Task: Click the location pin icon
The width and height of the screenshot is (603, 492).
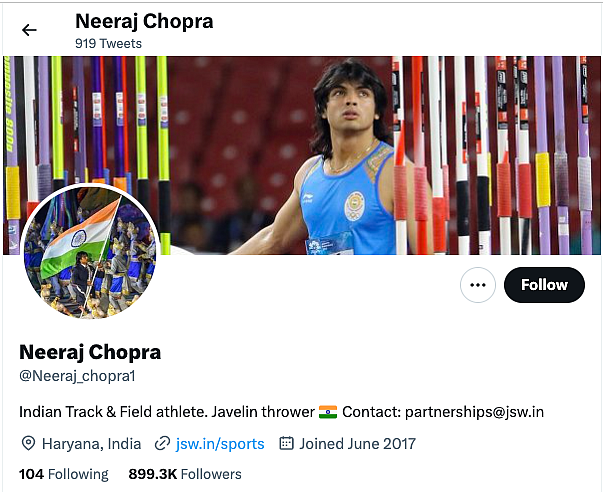Action: pyautogui.click(x=28, y=443)
